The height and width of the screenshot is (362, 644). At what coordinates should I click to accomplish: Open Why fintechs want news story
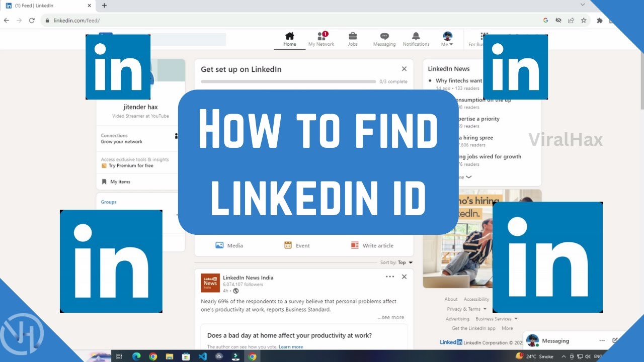click(459, 80)
